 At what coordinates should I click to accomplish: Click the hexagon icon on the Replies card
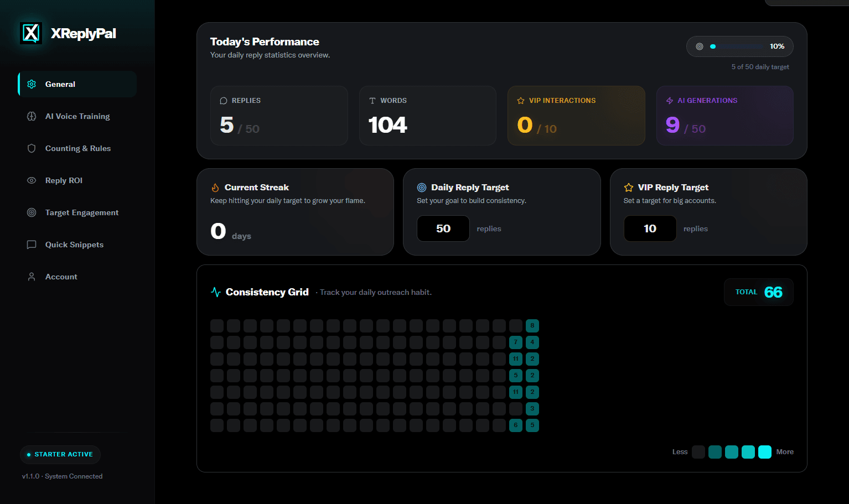click(x=223, y=100)
